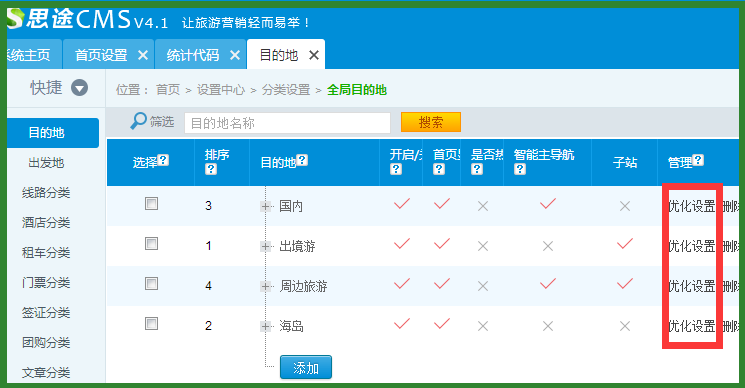Click the blue 添加 button

(x=306, y=368)
